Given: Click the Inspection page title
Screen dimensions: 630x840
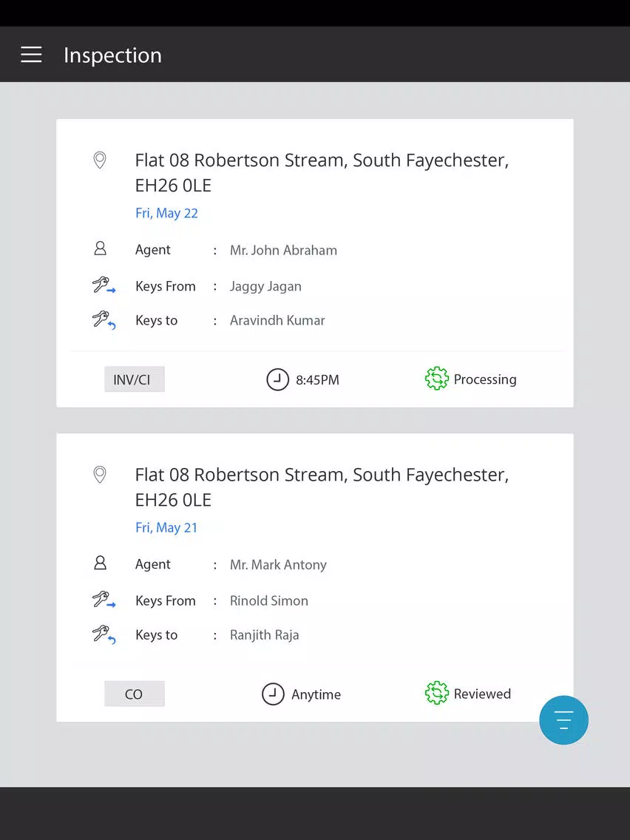Looking at the screenshot, I should (x=112, y=55).
